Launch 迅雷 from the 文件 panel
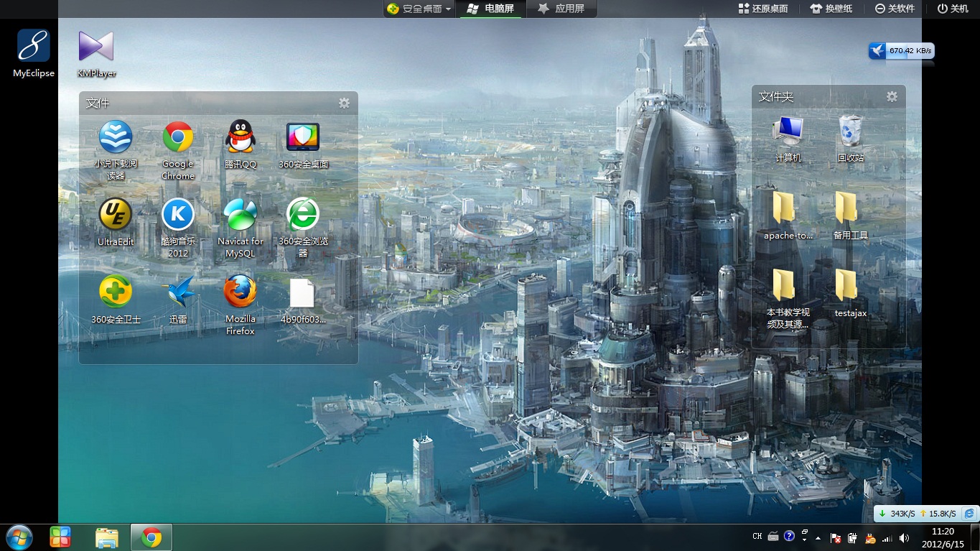980x551 pixels. click(x=178, y=299)
